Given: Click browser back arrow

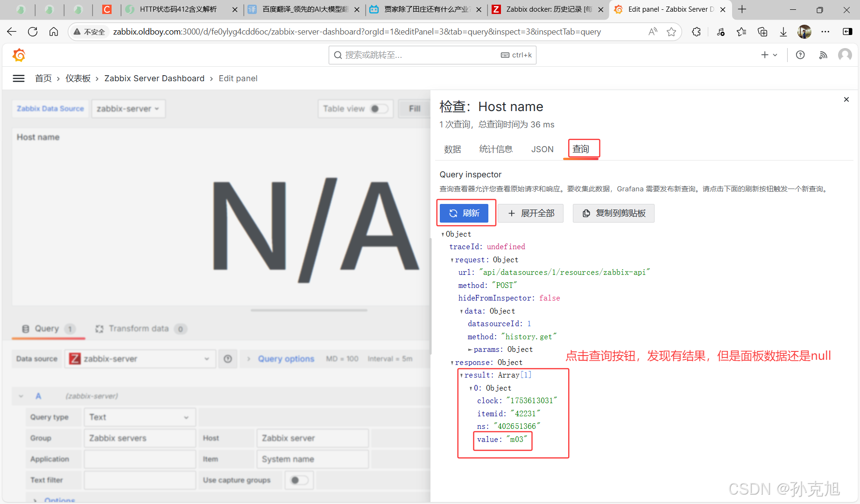Looking at the screenshot, I should pyautogui.click(x=12, y=32).
